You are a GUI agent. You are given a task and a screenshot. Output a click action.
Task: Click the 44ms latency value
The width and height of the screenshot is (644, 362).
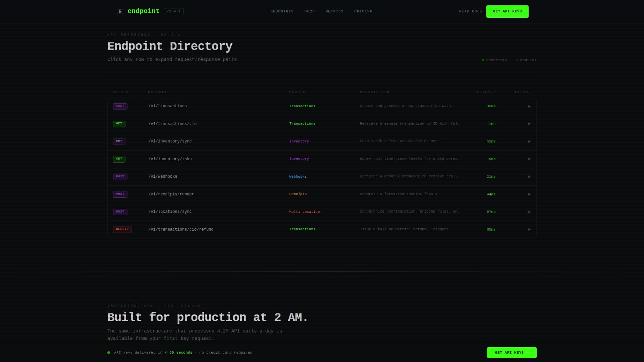(x=491, y=194)
